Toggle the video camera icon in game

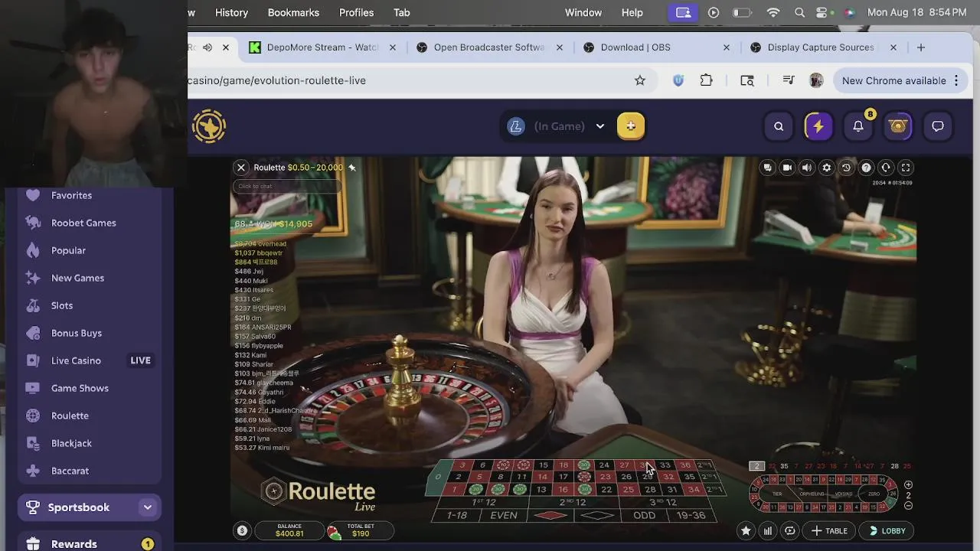[x=787, y=168]
